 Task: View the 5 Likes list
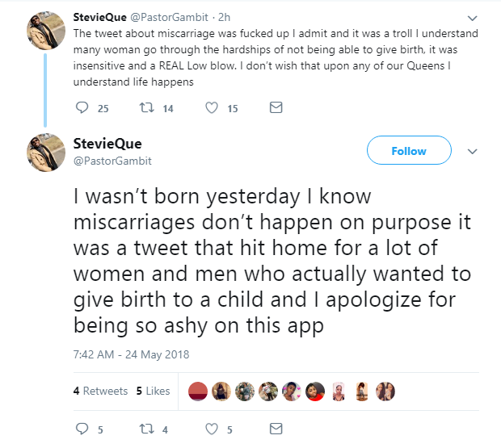pos(153,391)
